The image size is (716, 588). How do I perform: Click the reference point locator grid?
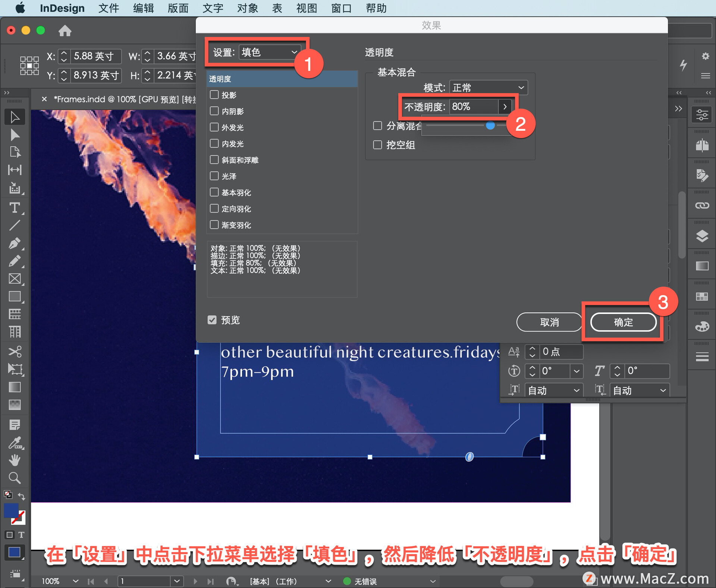tap(29, 65)
